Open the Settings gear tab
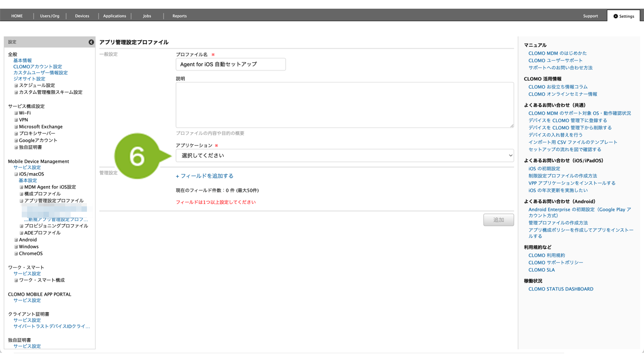Image resolution: width=644 pixels, height=362 pixels. 623,16
